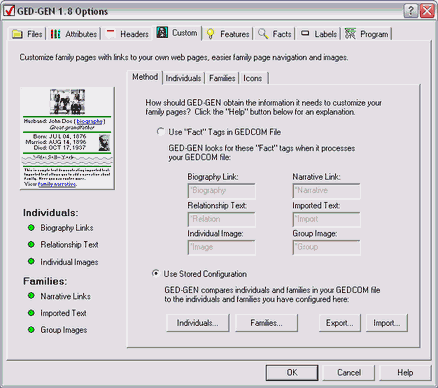
Task: Select Use Stored Configuration option
Action: pos(199,274)
